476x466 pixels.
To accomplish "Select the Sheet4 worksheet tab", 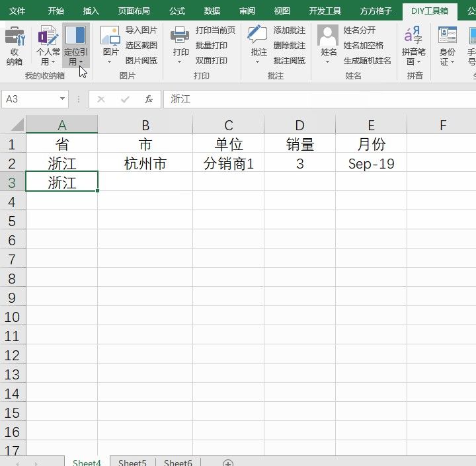I will (x=87, y=462).
